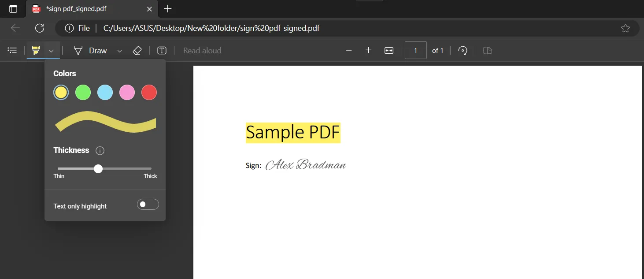Open the highlighter color dropdown
The height and width of the screenshot is (279, 644).
coord(51,50)
